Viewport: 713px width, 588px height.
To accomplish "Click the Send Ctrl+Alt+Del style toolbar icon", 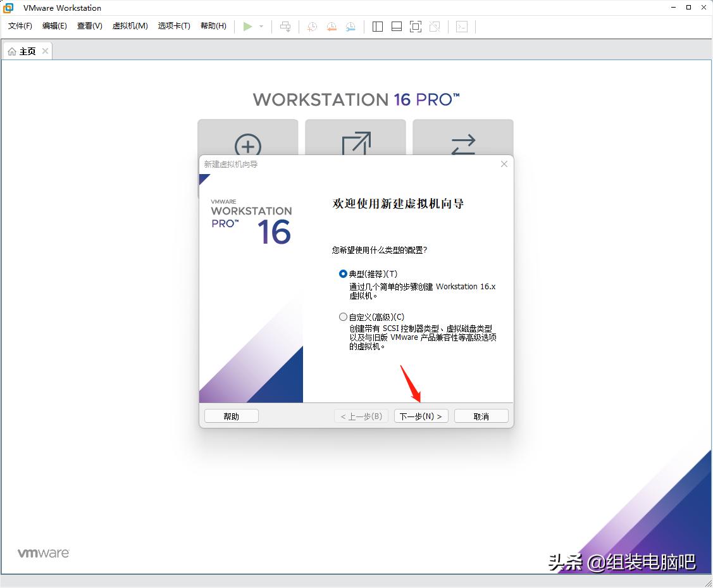I will click(285, 26).
